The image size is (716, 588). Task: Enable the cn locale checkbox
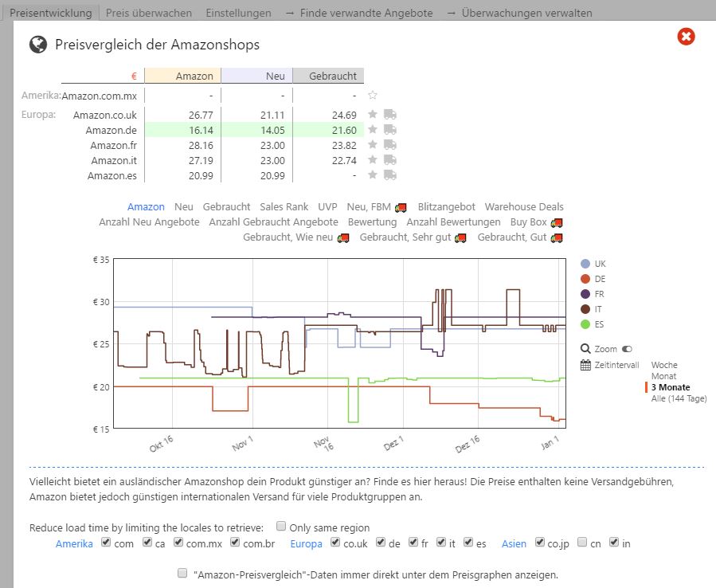[x=581, y=542]
